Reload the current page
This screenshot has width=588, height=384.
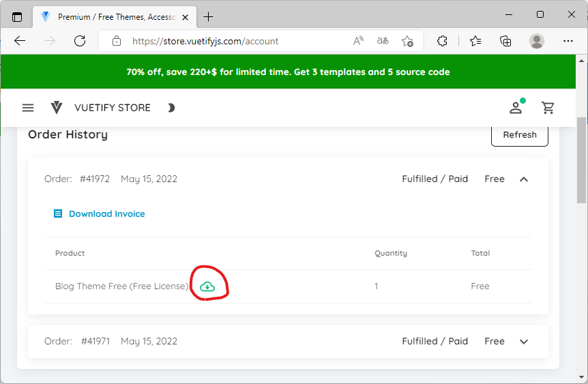coord(80,41)
